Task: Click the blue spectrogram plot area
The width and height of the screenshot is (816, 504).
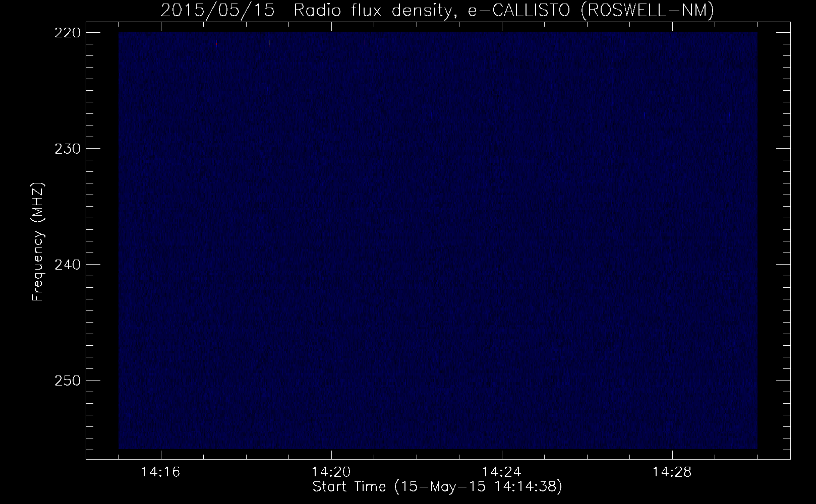Action: pos(438,240)
